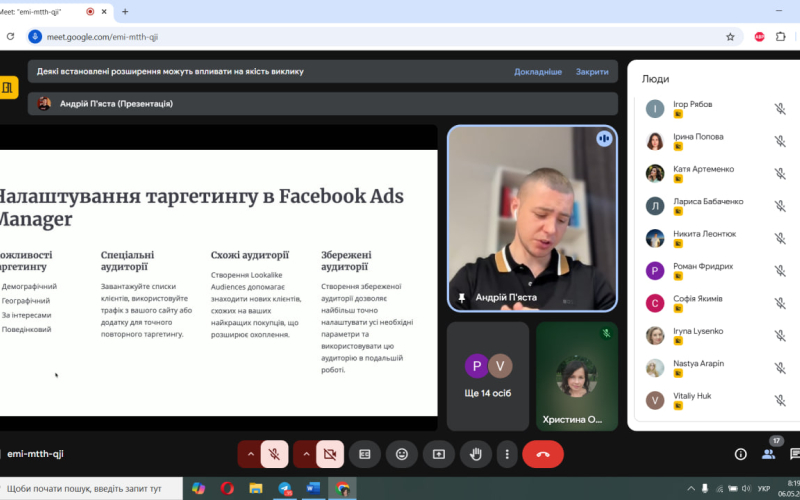Select participant Ігор Рябов in list
Image resolution: width=800 pixels, height=500 pixels.
[717, 109]
